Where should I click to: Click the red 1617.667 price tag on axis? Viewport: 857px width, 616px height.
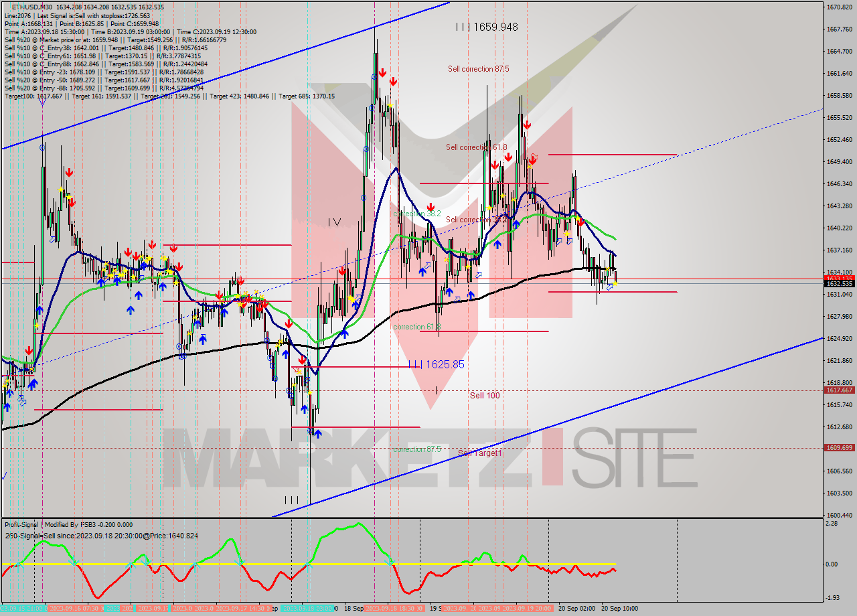(839, 390)
